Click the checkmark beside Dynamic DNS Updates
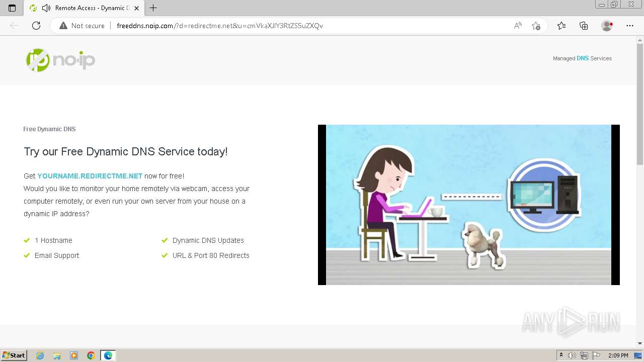This screenshot has height=362, width=644. tap(165, 240)
